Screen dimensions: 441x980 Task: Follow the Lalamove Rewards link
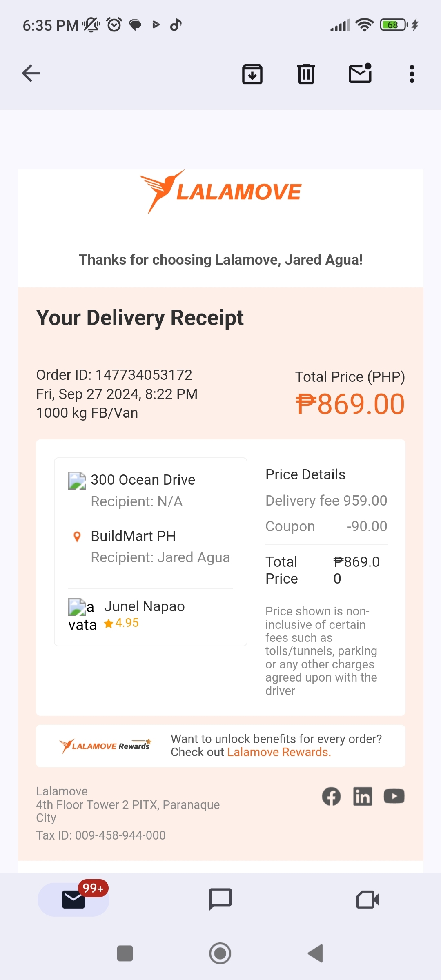(x=279, y=752)
